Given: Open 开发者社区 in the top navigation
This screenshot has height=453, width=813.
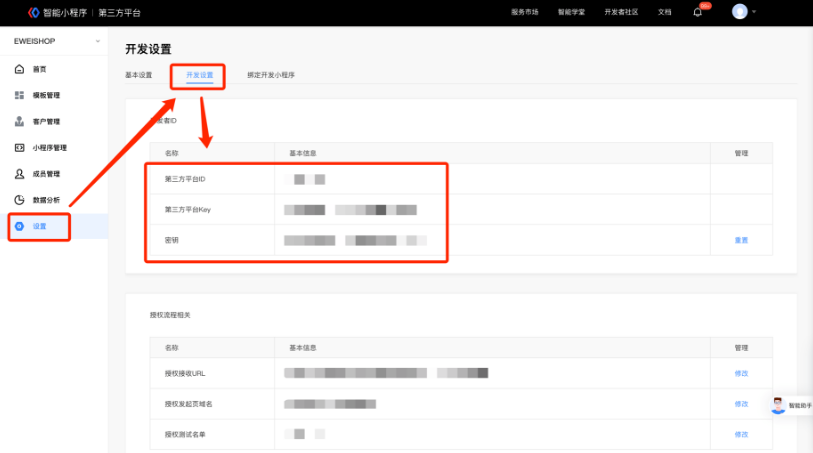Looking at the screenshot, I should [x=624, y=12].
